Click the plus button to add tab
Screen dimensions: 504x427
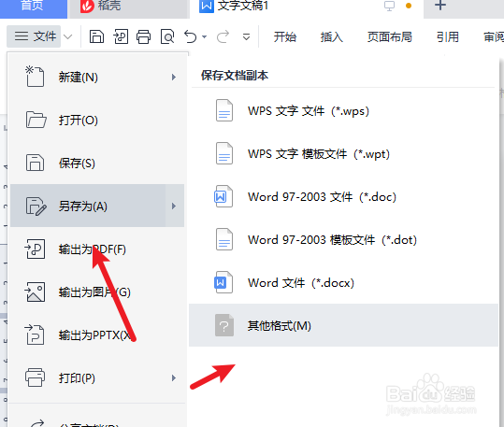click(440, 6)
